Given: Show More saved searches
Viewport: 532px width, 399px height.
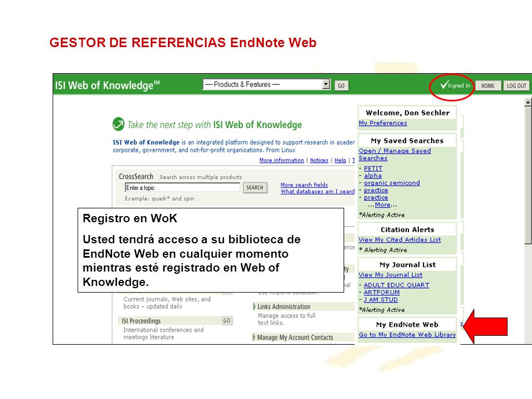Looking at the screenshot, I should (382, 204).
